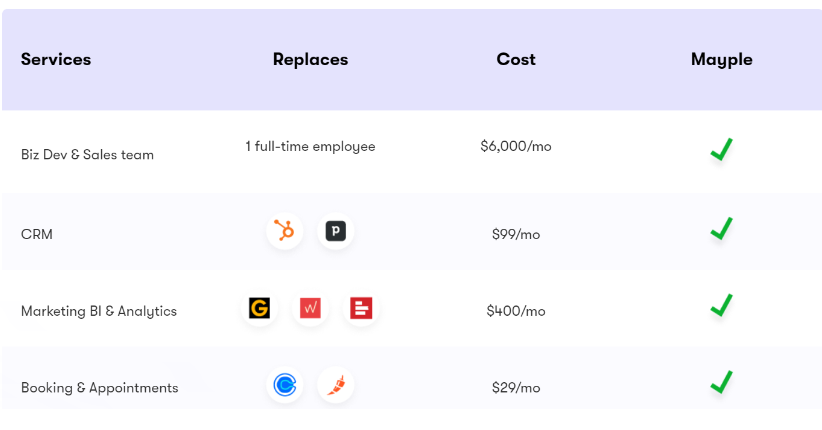Screen dimensions: 822x430
Task: Select the blue Calendly logo icon
Action: pyautogui.click(x=285, y=385)
